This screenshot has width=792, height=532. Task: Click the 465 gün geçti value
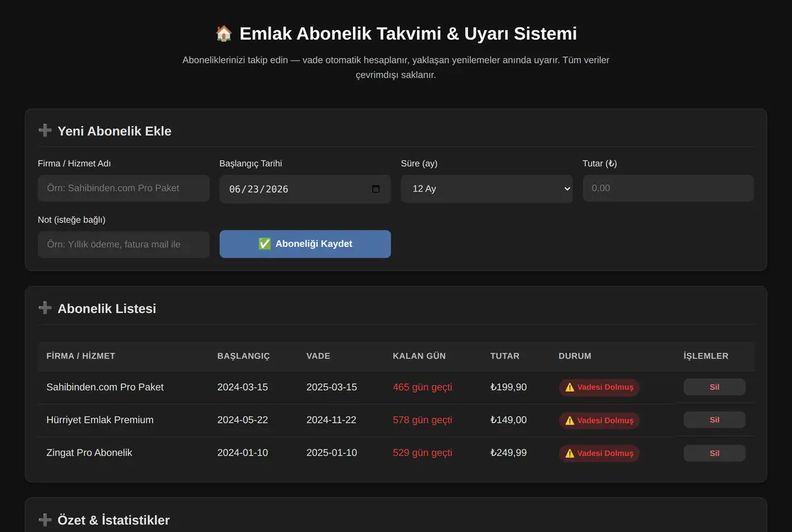click(422, 387)
